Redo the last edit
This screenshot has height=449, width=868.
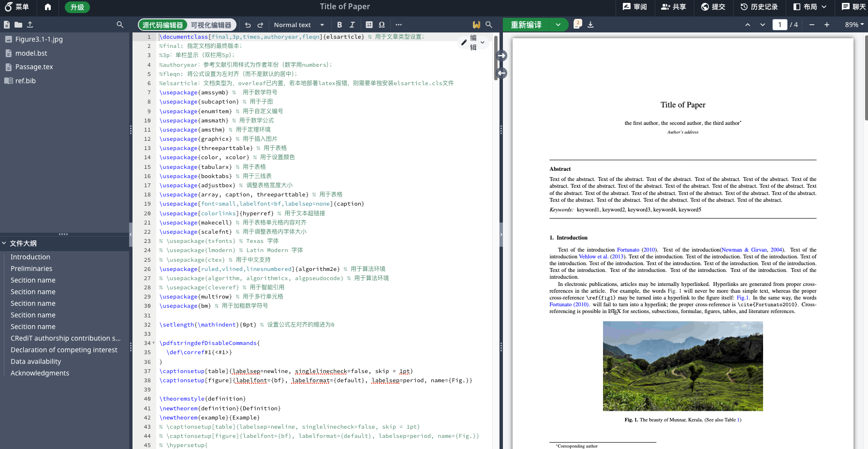click(260, 25)
